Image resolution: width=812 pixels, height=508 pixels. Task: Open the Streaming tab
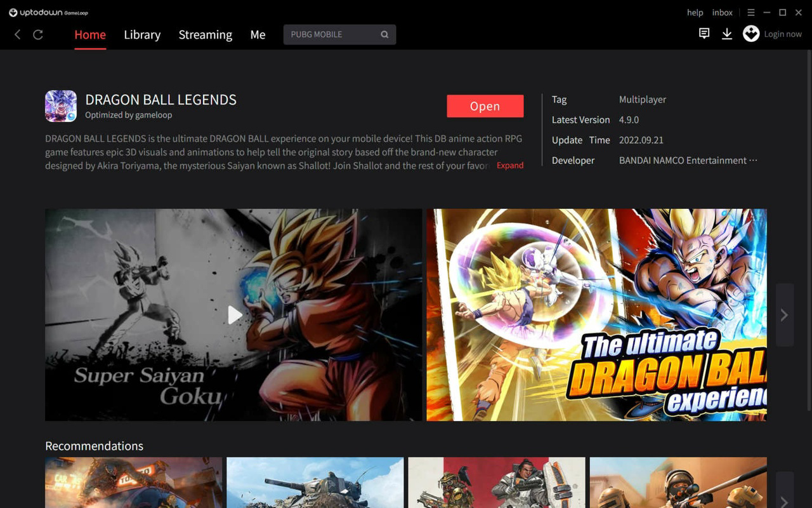pyautogui.click(x=206, y=35)
